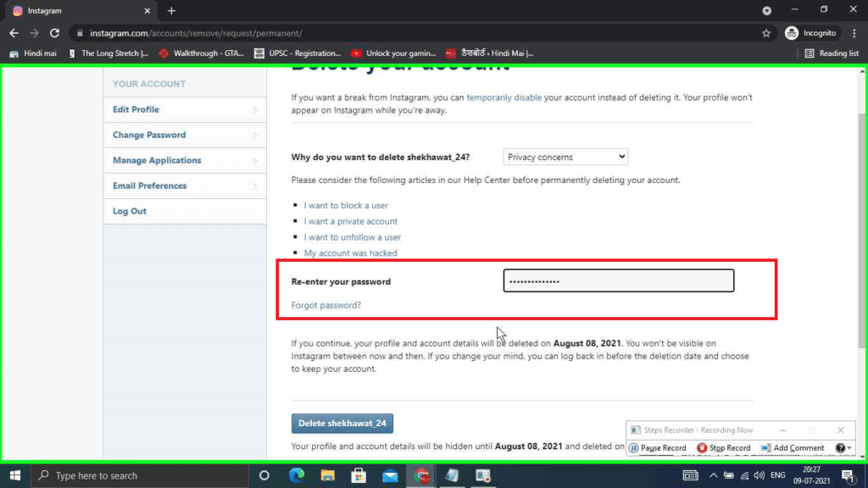Click the Delete shekhawat_24 button
868x488 pixels.
coord(342,424)
